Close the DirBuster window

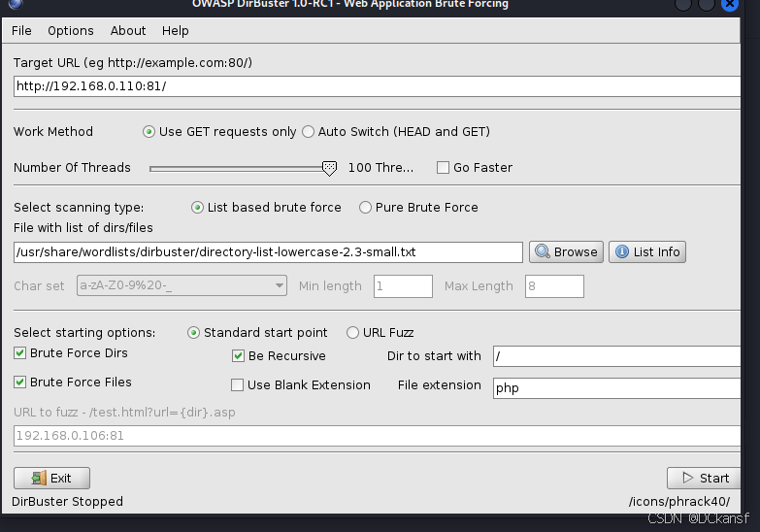[x=730, y=4]
